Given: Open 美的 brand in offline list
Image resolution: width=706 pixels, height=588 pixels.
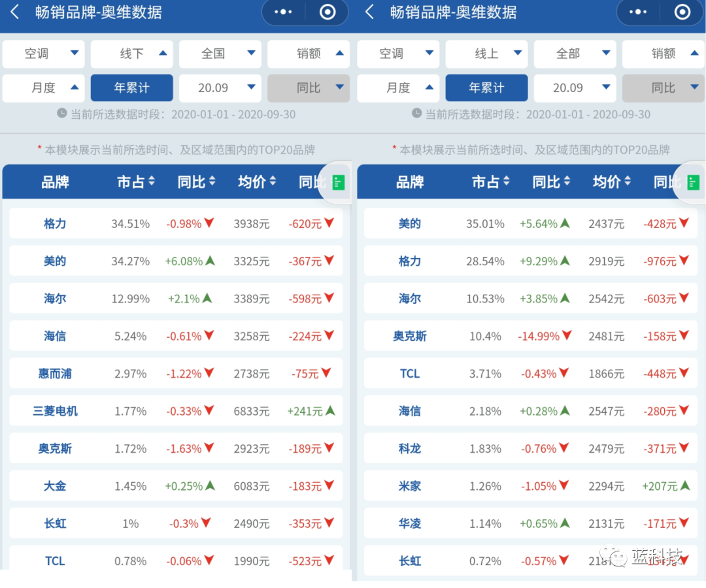Looking at the screenshot, I should (55, 261).
